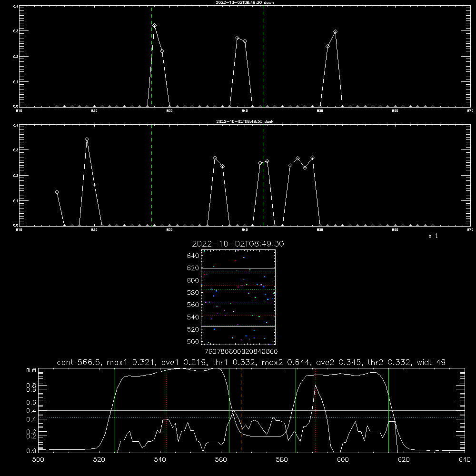
Task: Click the red dotted line near 541 in scatter plot
Action: tap(238, 316)
